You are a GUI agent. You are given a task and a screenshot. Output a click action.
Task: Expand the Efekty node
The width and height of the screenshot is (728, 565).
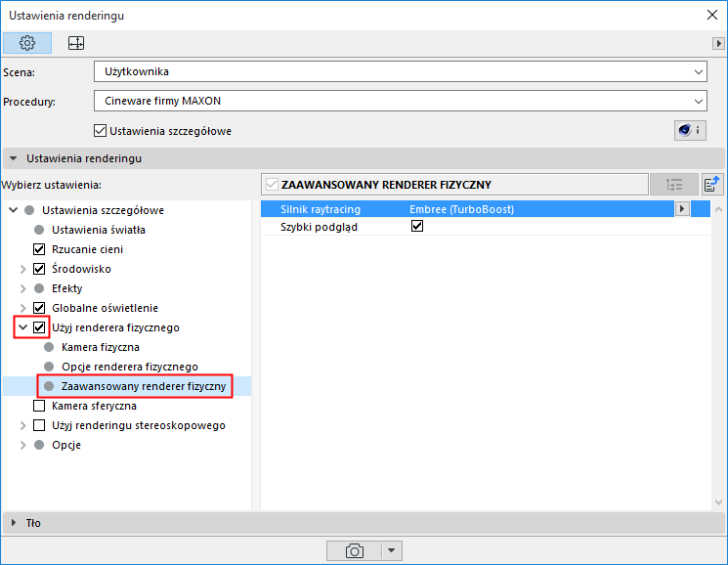pos(22,288)
